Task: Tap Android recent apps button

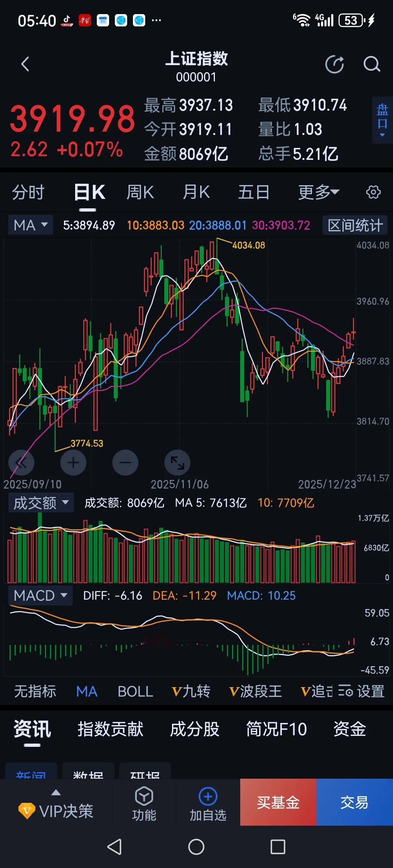Action: pyautogui.click(x=278, y=847)
